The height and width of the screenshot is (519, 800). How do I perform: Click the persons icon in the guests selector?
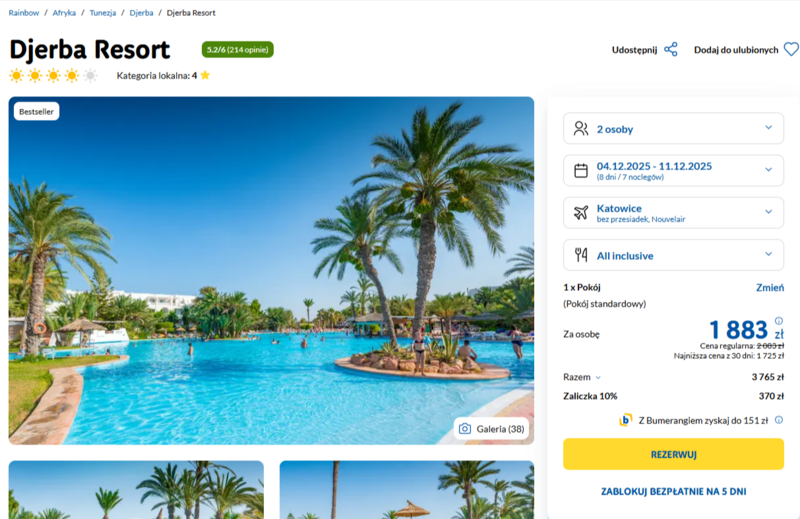click(581, 128)
